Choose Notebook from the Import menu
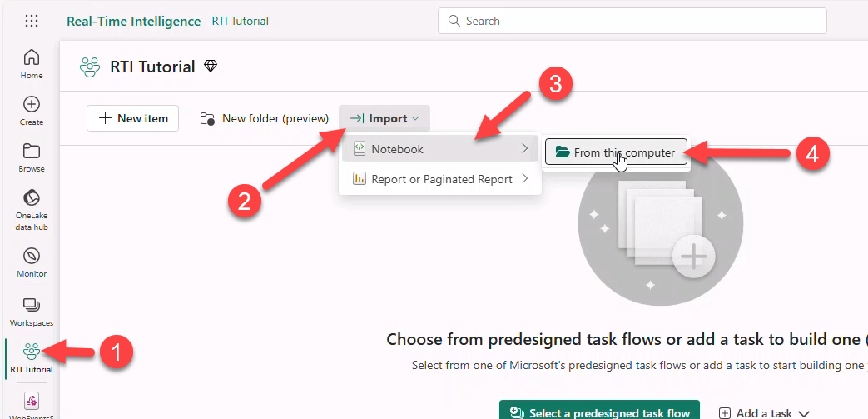This screenshot has width=868, height=419. tap(398, 149)
